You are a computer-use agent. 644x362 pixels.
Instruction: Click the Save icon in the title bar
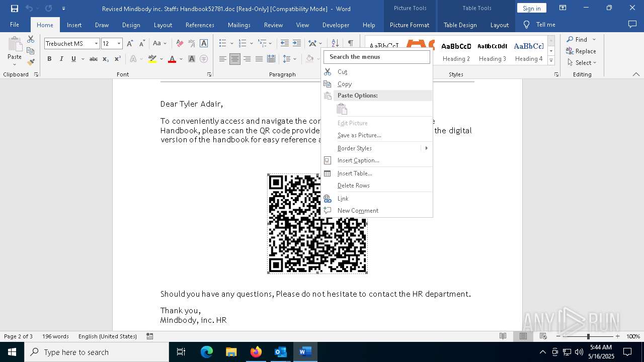tap(15, 9)
